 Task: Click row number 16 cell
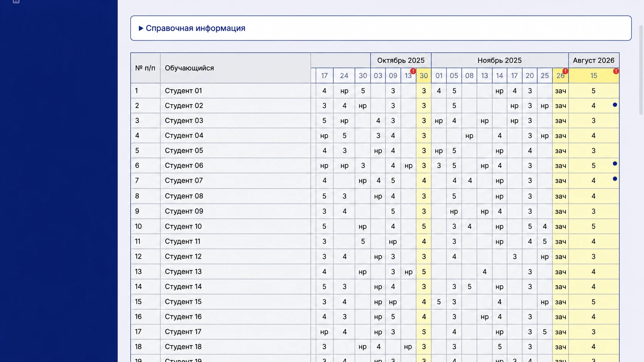[x=145, y=317]
